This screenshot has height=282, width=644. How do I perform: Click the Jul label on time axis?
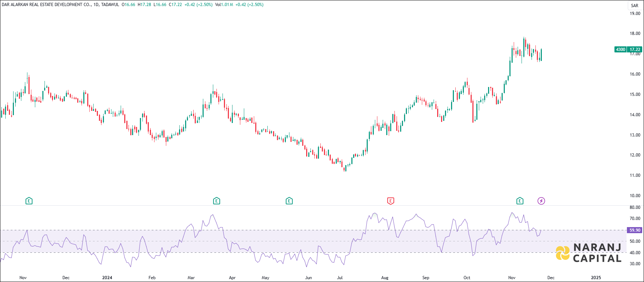pos(340,278)
